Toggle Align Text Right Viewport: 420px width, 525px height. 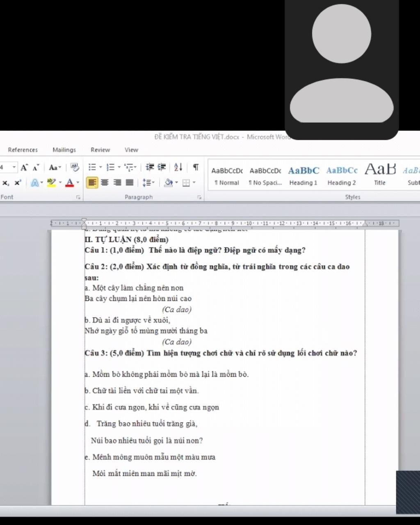[x=117, y=183]
